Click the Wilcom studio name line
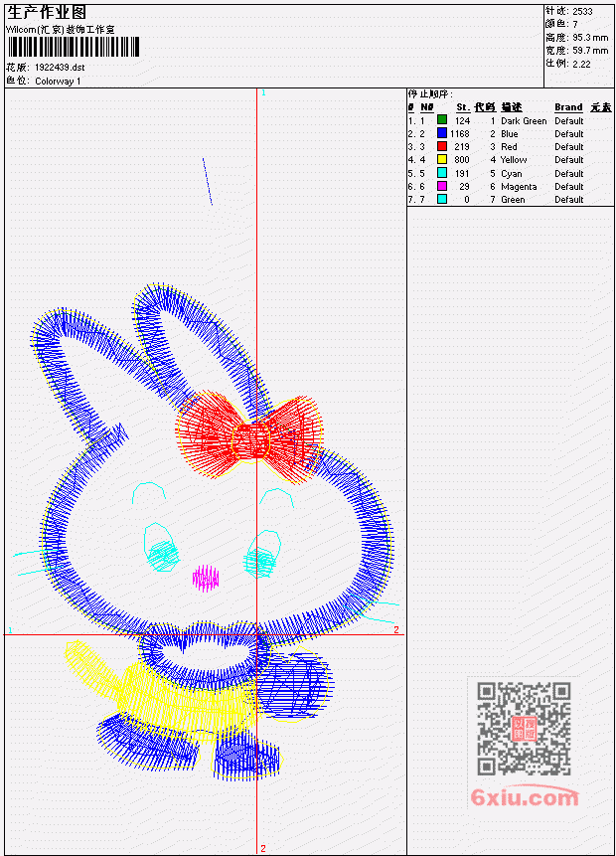The height and width of the screenshot is (856, 616). pos(61,30)
